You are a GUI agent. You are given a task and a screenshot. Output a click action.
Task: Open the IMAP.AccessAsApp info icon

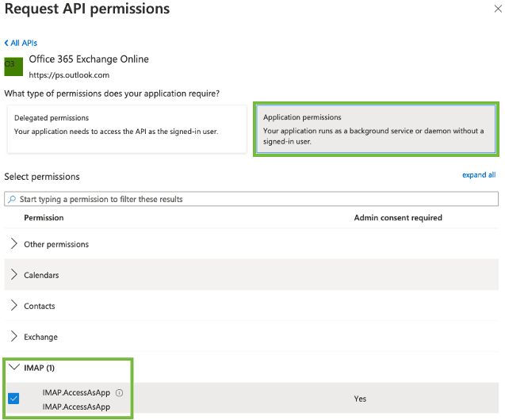(x=119, y=392)
